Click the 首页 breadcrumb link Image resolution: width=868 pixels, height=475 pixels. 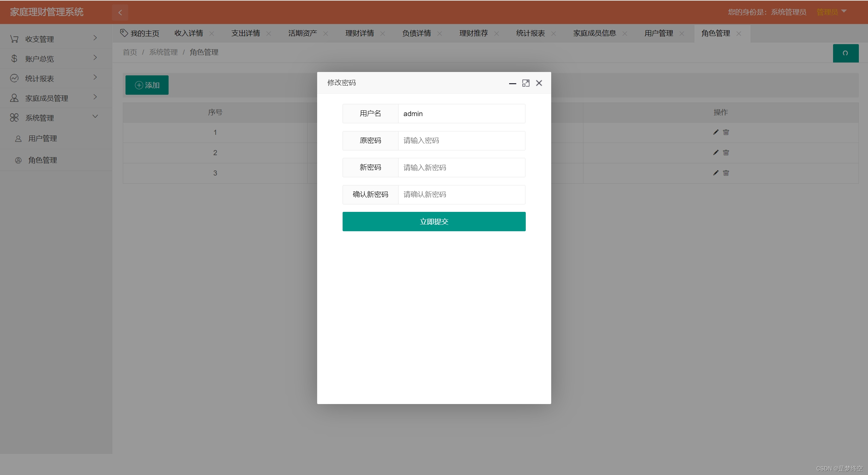click(x=130, y=52)
